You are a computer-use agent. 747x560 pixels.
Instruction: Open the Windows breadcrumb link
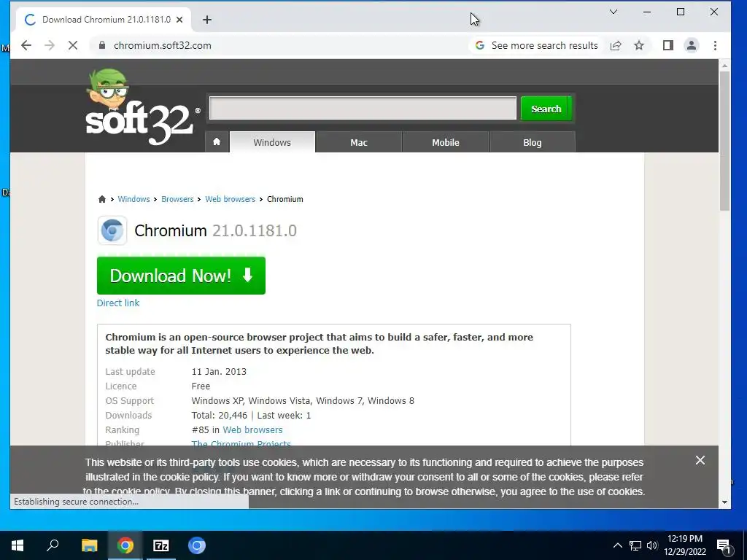(x=134, y=199)
